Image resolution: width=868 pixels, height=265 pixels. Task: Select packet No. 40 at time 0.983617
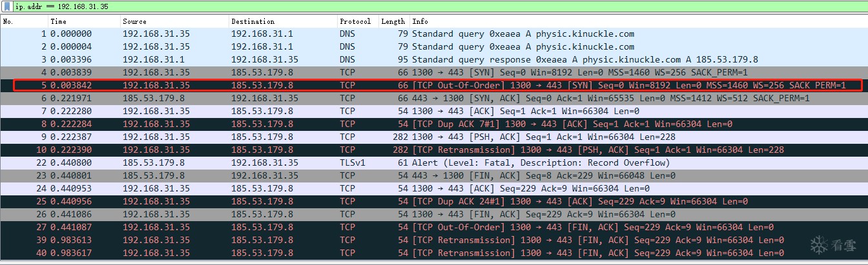click(x=434, y=253)
